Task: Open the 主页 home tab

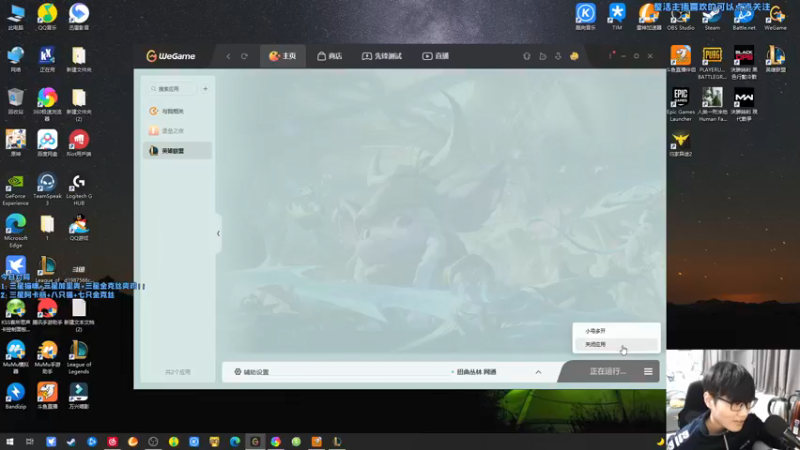Action: tap(283, 56)
